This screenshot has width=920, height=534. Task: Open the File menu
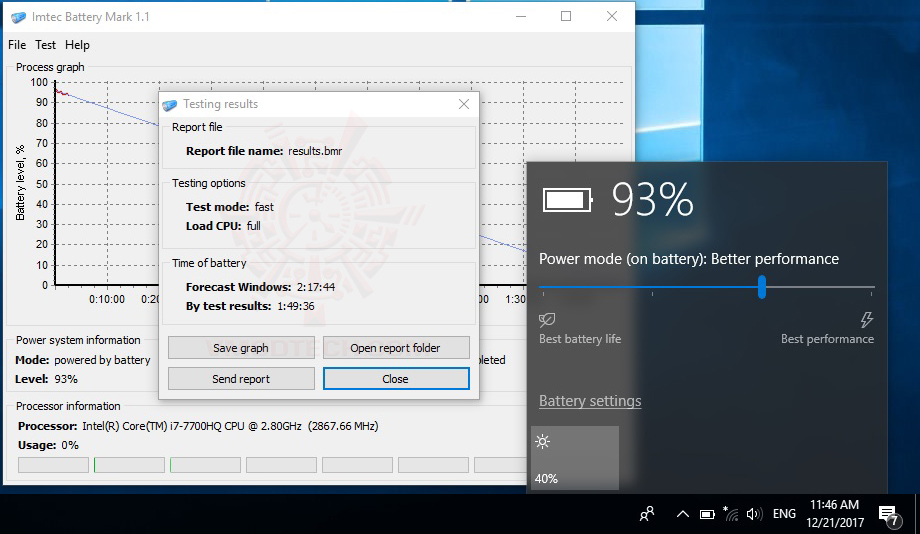(17, 45)
